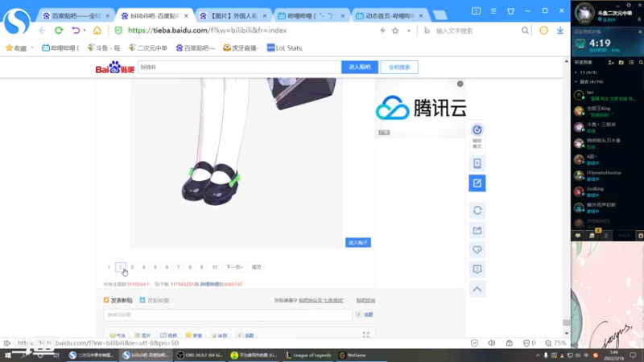Click the tieba search box containing bilibili
This screenshot has width=644, height=362.
239,67
